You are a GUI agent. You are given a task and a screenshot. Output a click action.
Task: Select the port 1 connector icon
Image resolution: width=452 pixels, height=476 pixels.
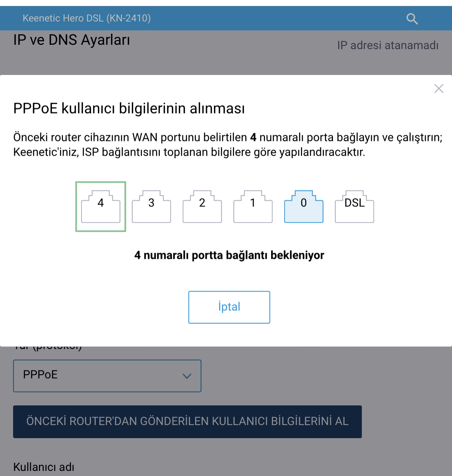coord(253,206)
